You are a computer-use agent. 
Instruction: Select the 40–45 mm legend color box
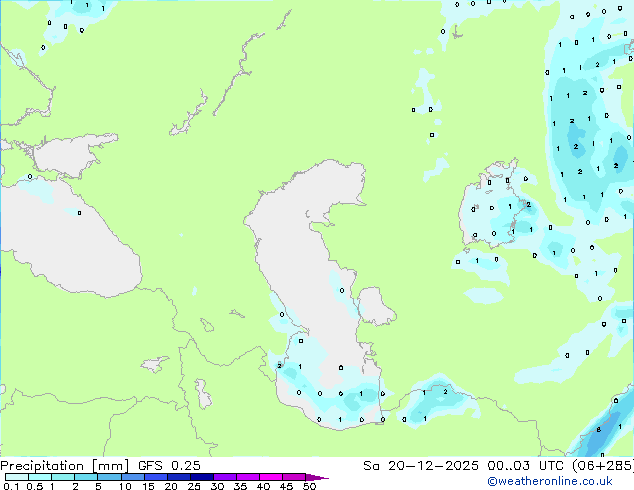[x=271, y=477]
